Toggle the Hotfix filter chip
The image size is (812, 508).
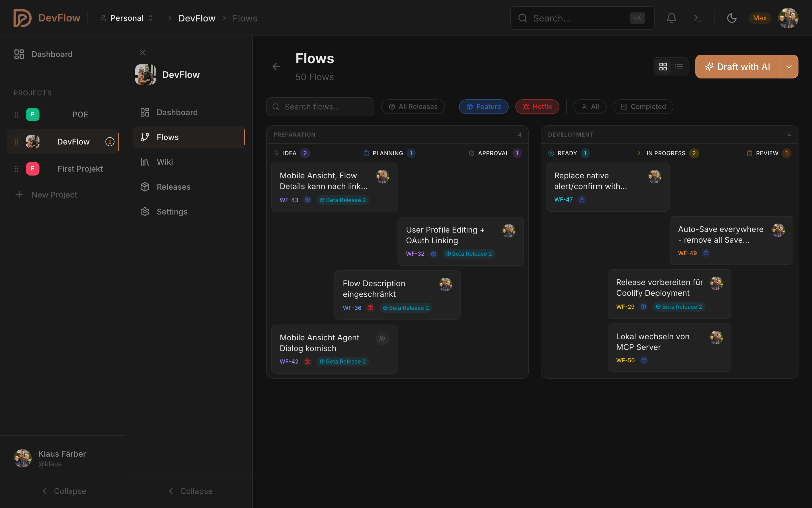point(537,107)
